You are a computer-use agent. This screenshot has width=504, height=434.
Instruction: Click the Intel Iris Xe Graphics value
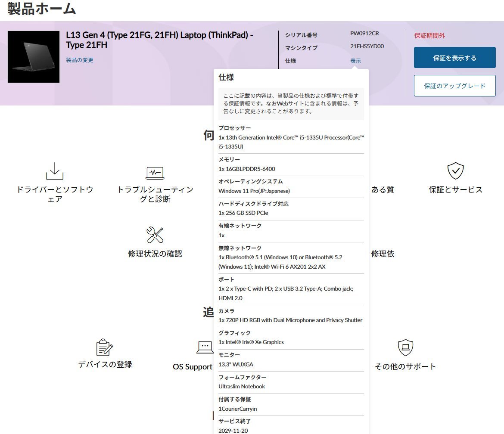(x=251, y=342)
